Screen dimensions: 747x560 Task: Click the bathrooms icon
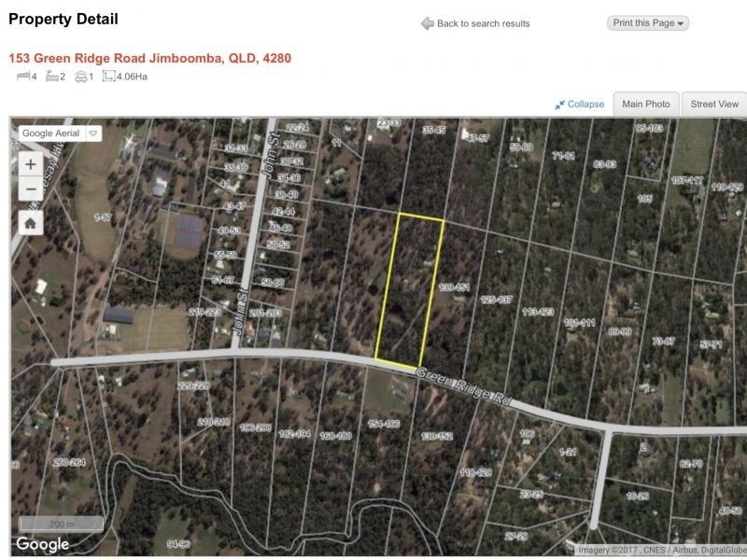[52, 77]
